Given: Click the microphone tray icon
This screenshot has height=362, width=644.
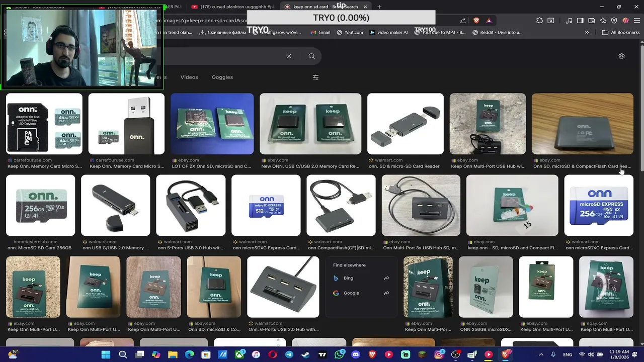Looking at the screenshot, I should click(x=553, y=354).
